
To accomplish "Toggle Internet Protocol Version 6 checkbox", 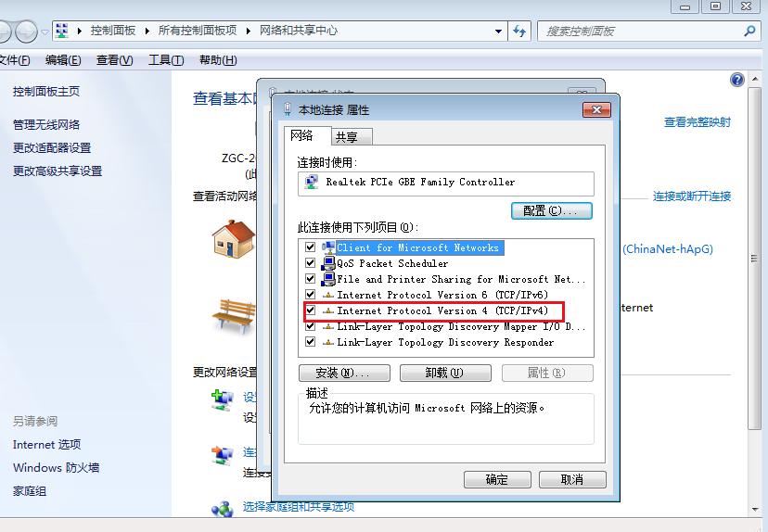I will pyautogui.click(x=310, y=295).
